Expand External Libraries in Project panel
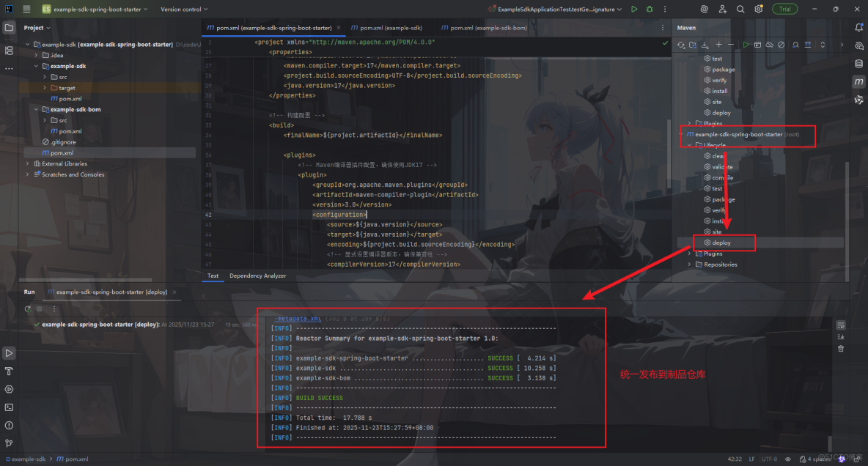868x466 pixels. click(27, 163)
